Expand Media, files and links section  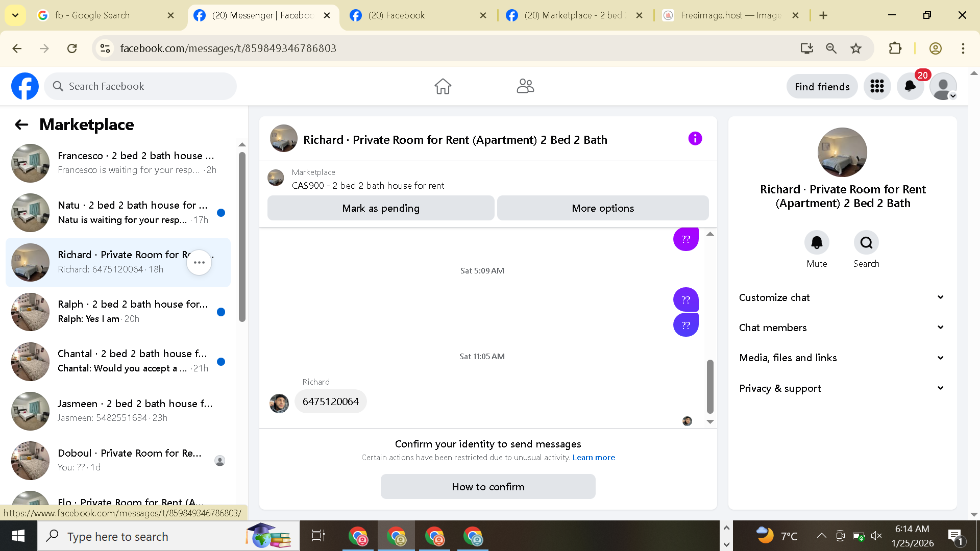coord(842,358)
